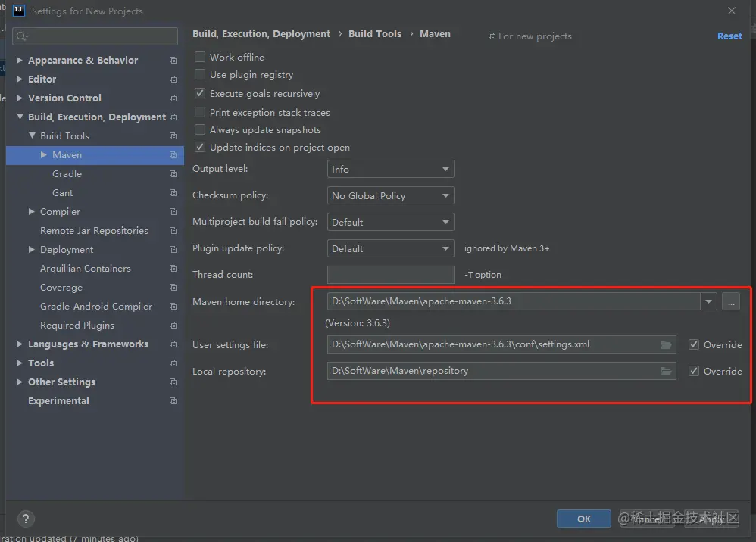Open Multiproject build fail policy dropdown
Screen dimensions: 756x542
[391, 222]
